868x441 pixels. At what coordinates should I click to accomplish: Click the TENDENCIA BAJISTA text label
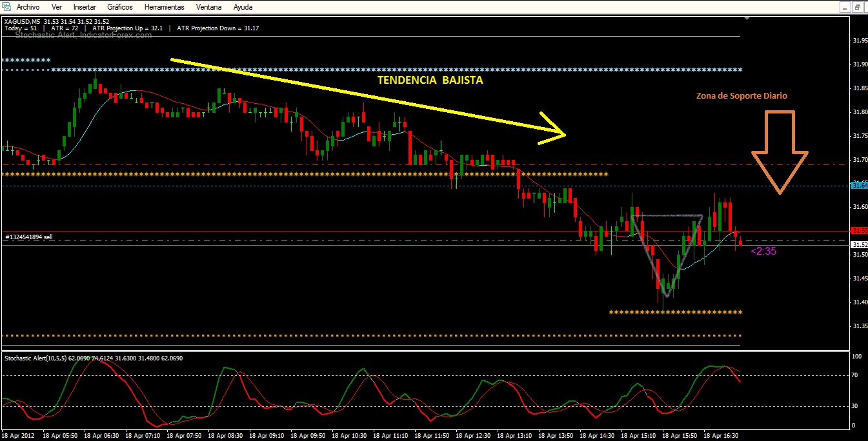pyautogui.click(x=430, y=81)
